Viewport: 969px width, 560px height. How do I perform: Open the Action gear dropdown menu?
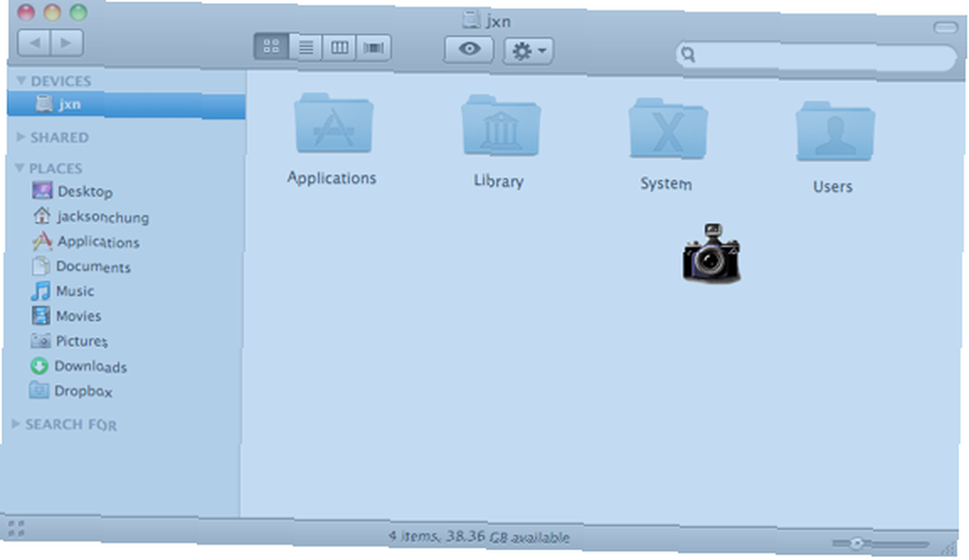click(528, 50)
